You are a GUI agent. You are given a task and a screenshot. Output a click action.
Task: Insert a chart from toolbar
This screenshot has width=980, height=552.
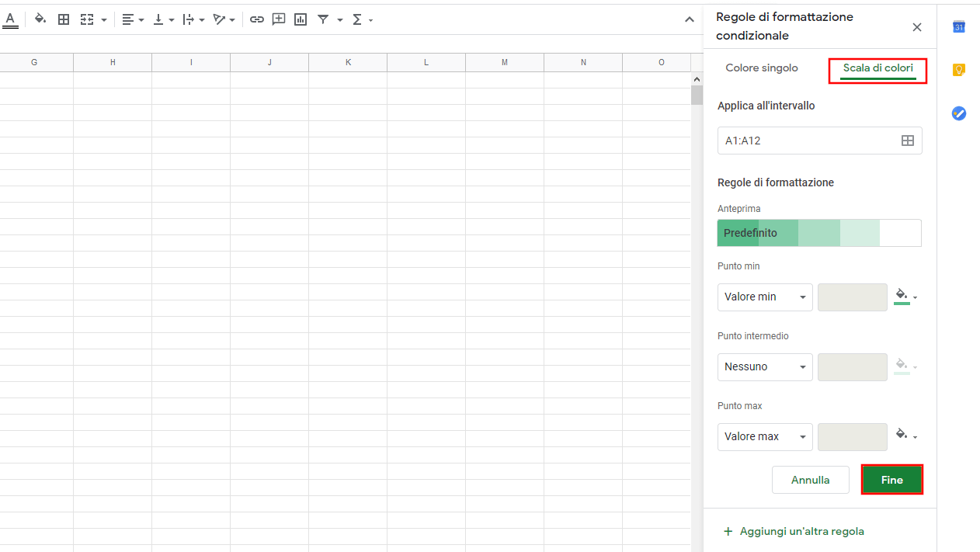(301, 19)
